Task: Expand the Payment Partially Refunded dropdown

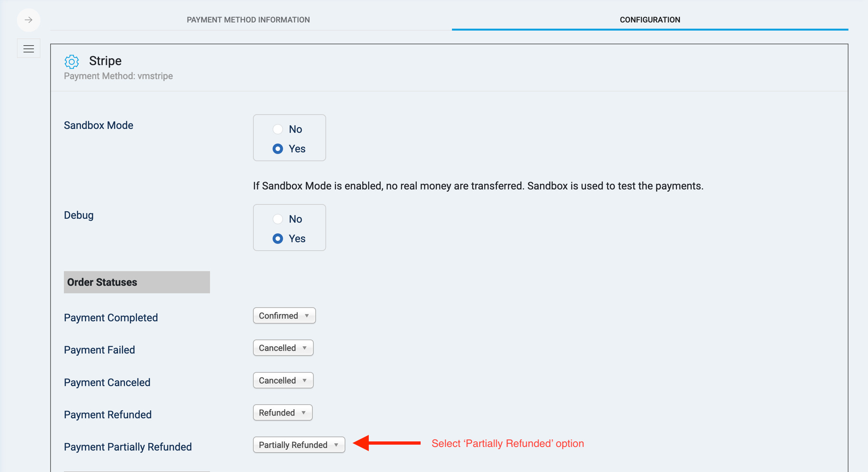Action: (299, 445)
